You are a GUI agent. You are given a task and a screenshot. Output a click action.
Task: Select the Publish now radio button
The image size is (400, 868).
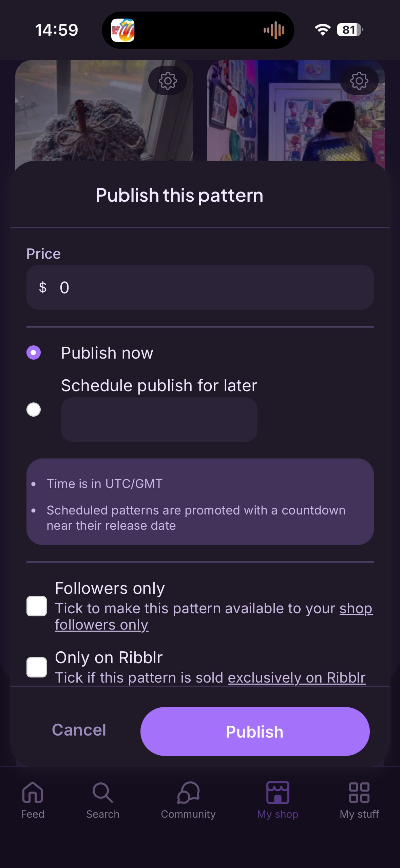tap(34, 352)
